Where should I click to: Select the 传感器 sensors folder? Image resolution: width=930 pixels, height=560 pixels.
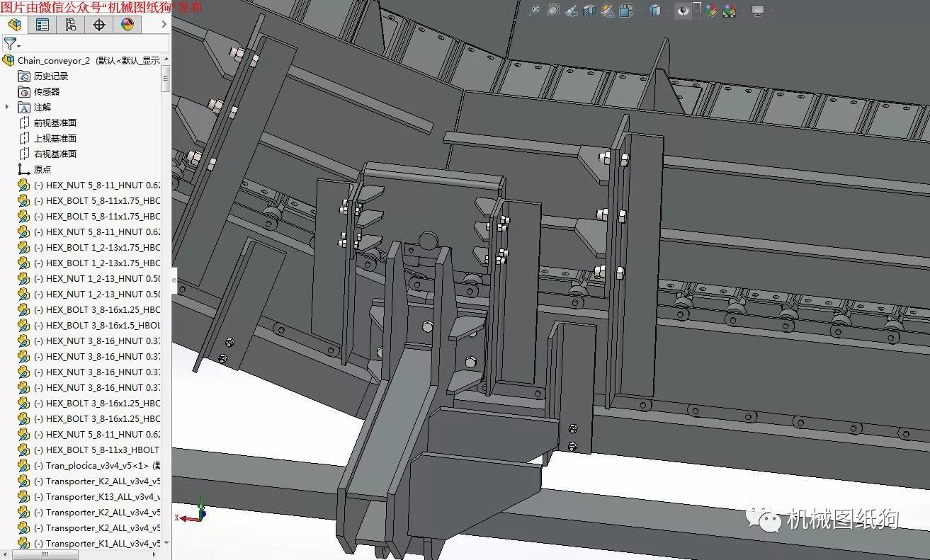click(39, 92)
